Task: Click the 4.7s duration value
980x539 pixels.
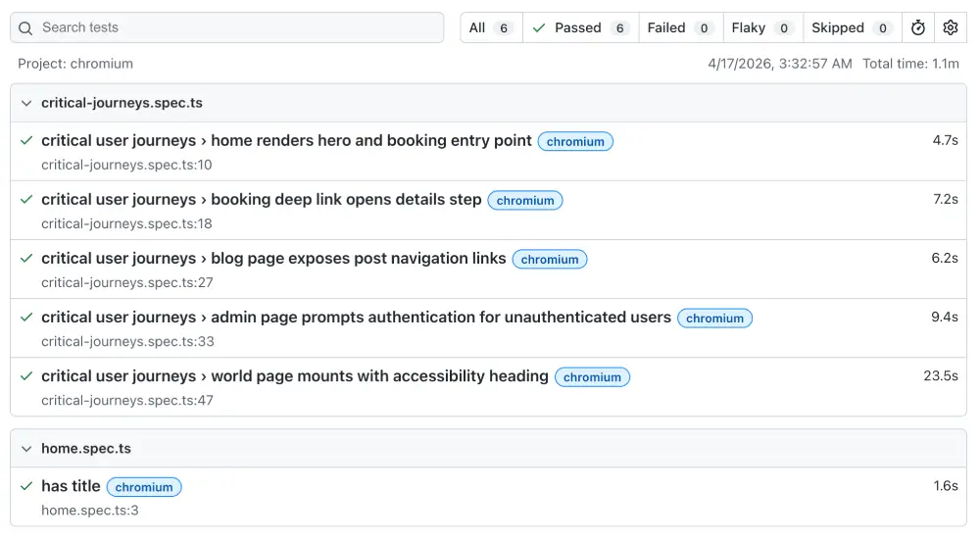Action: coord(945,140)
